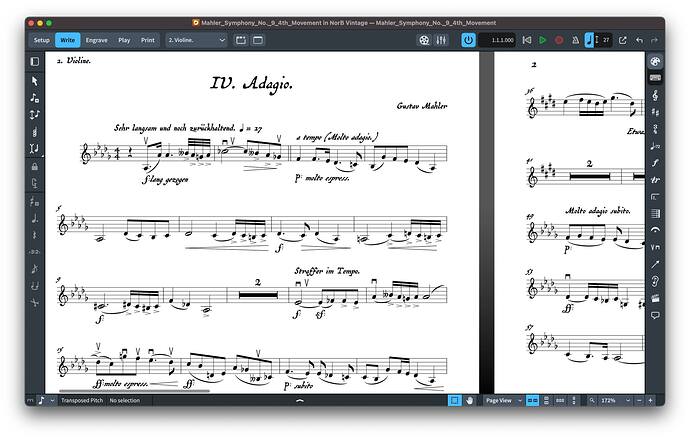Toggle the blue audio engine power button
This screenshot has width=690, height=438.
click(468, 40)
